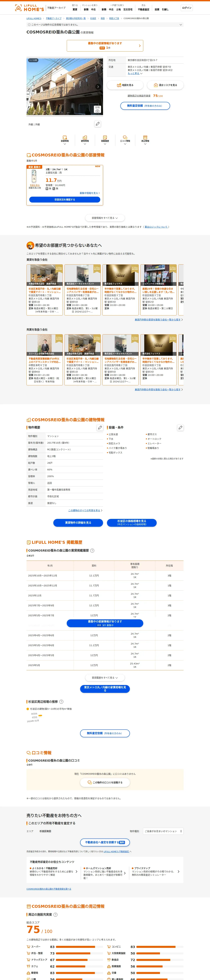Viewport: 210px width, 980px height.
Task: Click 空室状況を確認する button
Action: click(65, 200)
